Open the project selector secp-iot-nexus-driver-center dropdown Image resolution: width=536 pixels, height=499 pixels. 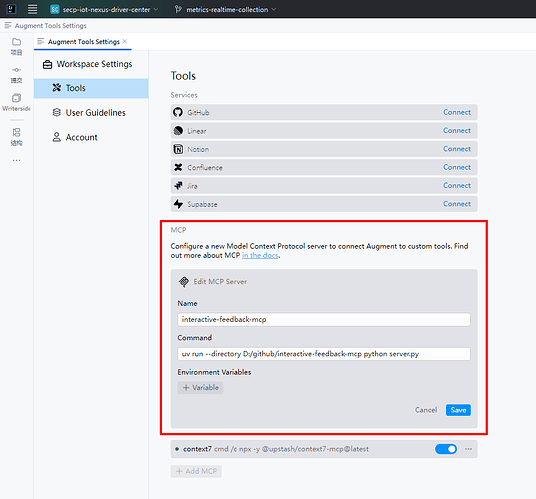pyautogui.click(x=104, y=10)
